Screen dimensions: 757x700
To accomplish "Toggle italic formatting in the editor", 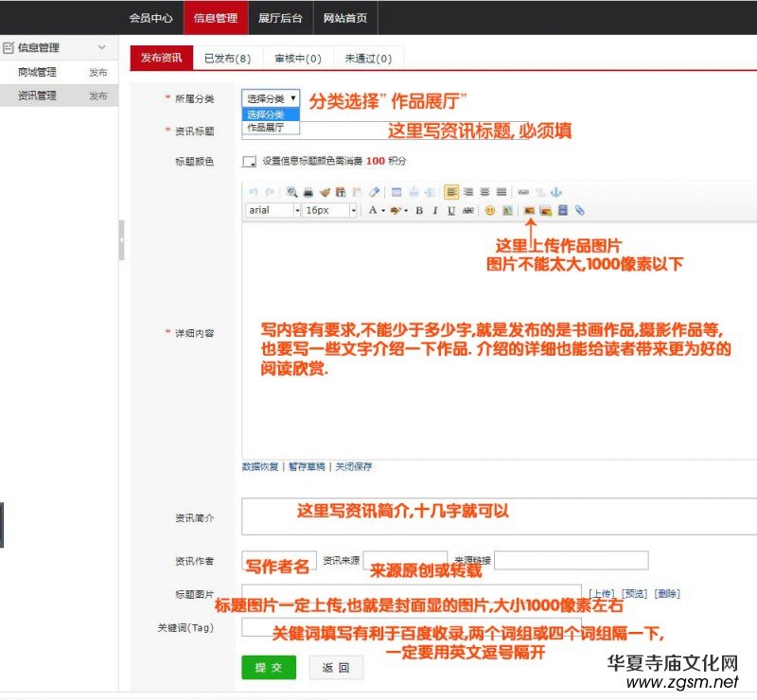I will (x=434, y=210).
